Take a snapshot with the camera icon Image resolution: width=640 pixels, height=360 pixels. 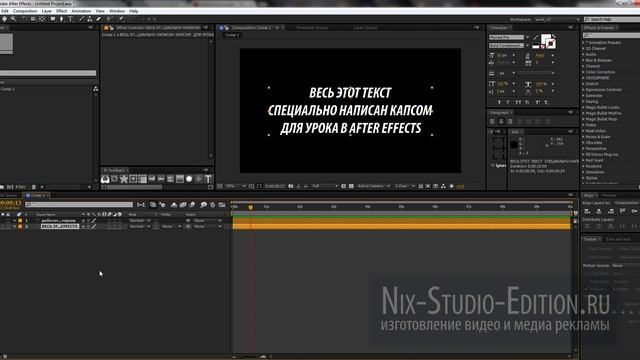291,186
